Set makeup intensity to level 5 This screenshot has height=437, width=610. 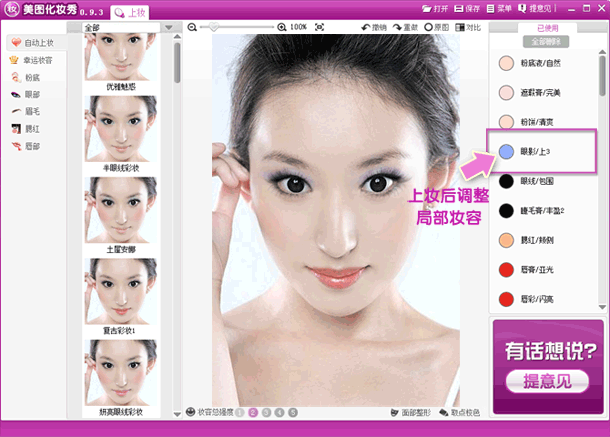tap(292, 412)
